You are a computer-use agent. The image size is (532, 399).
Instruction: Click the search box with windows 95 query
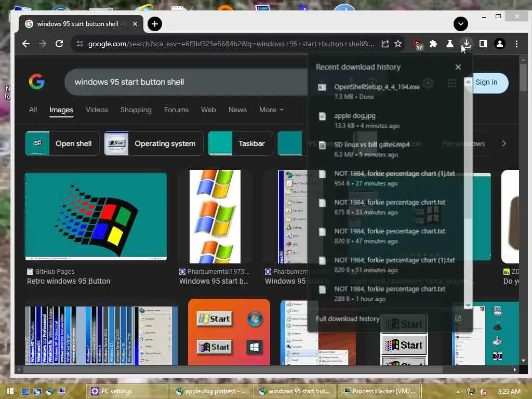tap(185, 82)
